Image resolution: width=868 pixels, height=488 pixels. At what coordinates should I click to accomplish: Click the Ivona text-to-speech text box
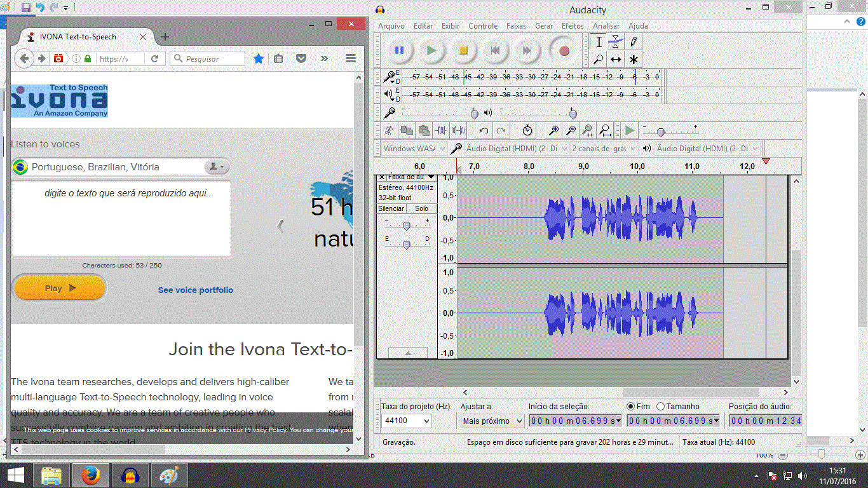click(x=121, y=219)
